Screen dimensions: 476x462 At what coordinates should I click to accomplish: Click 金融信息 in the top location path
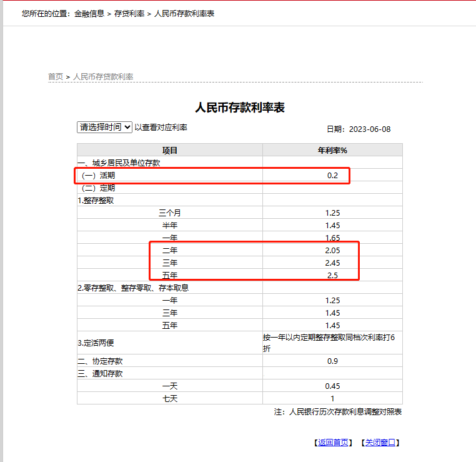point(89,14)
